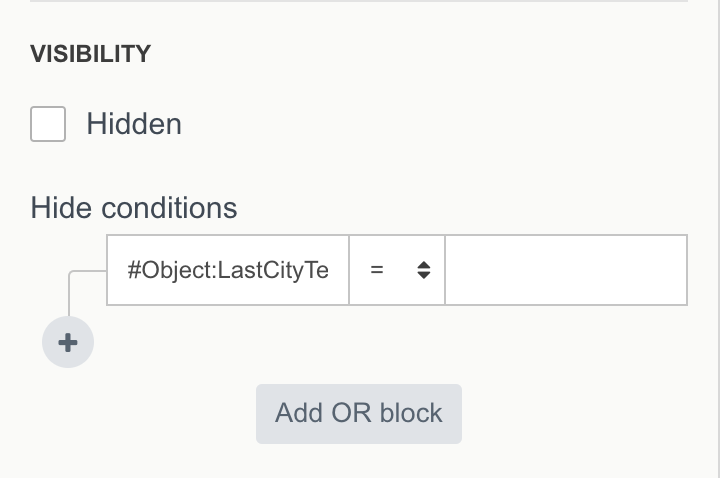Focus the empty condition value field

click(565, 270)
